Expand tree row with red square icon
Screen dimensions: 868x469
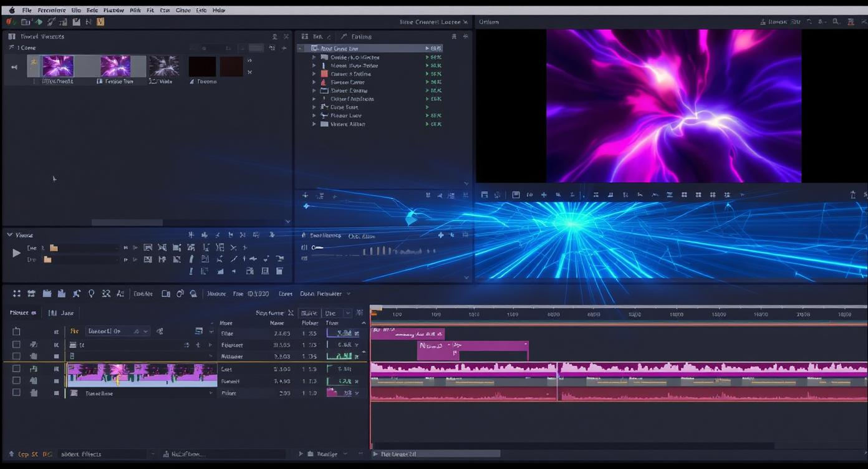coord(314,74)
